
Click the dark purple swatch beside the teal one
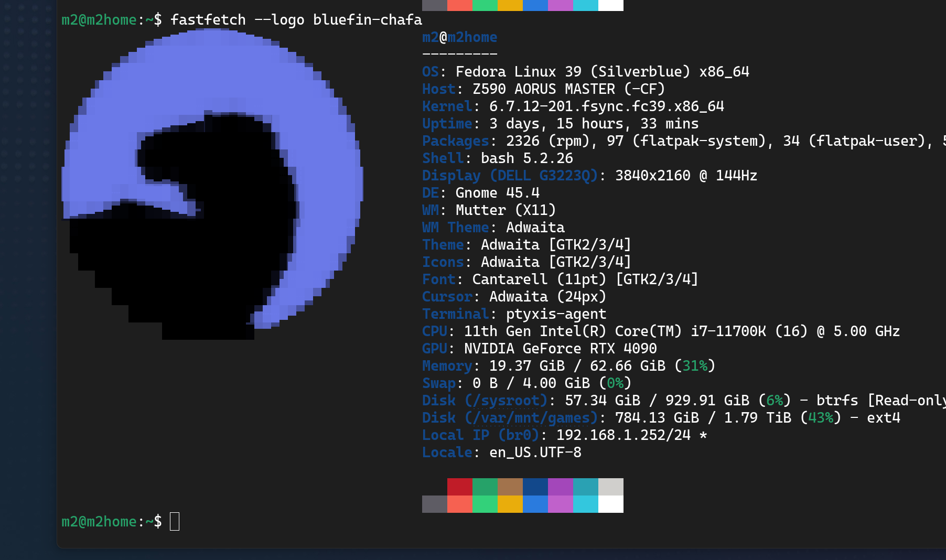561,487
